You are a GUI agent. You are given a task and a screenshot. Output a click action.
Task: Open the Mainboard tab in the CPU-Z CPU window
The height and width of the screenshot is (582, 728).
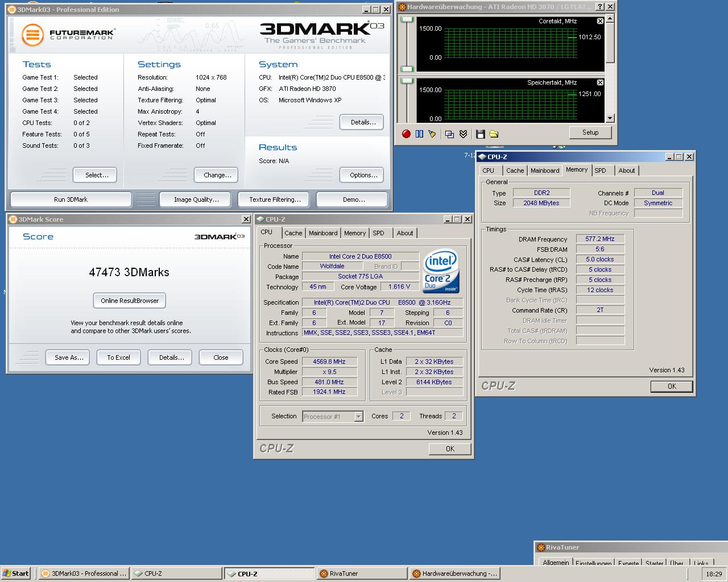tap(323, 233)
